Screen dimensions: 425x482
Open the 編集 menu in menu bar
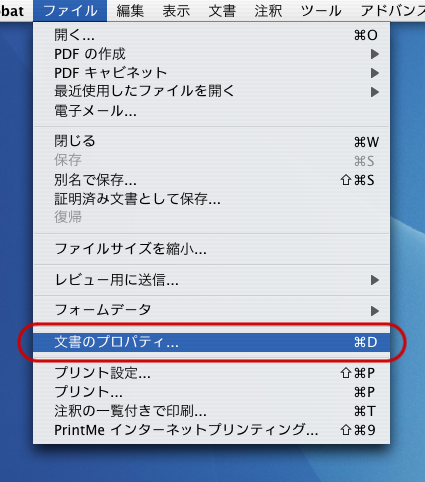pyautogui.click(x=130, y=11)
